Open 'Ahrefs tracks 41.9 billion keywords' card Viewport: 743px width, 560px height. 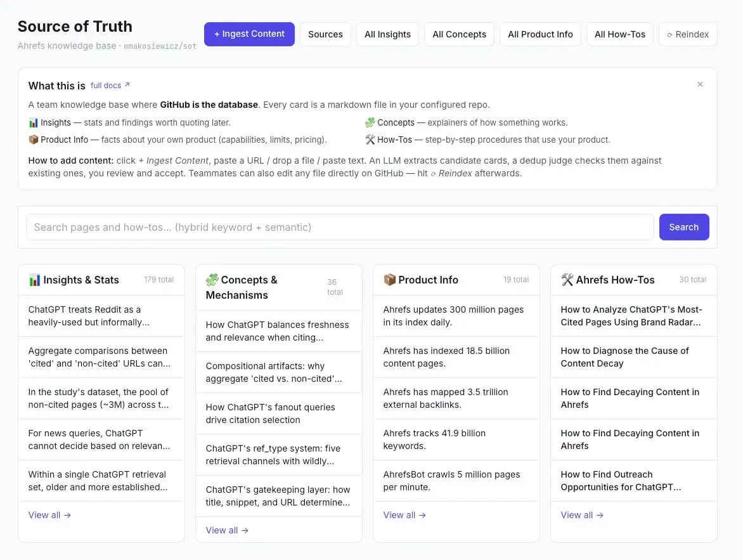click(x=456, y=440)
